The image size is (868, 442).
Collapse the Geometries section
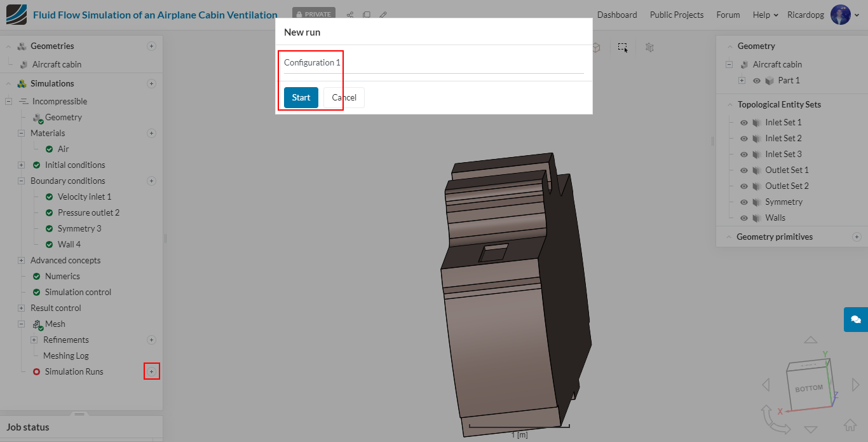pyautogui.click(x=8, y=46)
